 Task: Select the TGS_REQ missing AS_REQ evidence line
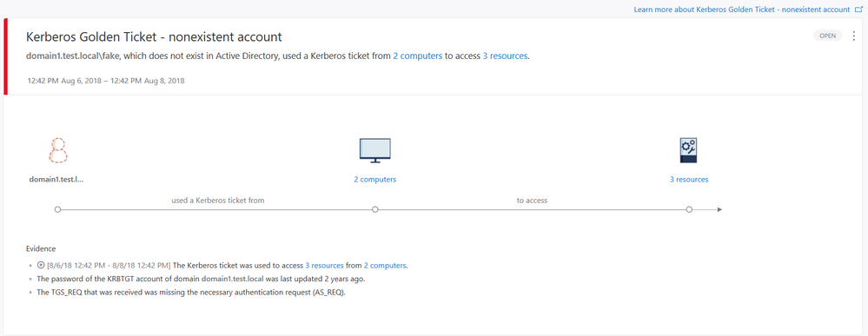[x=191, y=293]
